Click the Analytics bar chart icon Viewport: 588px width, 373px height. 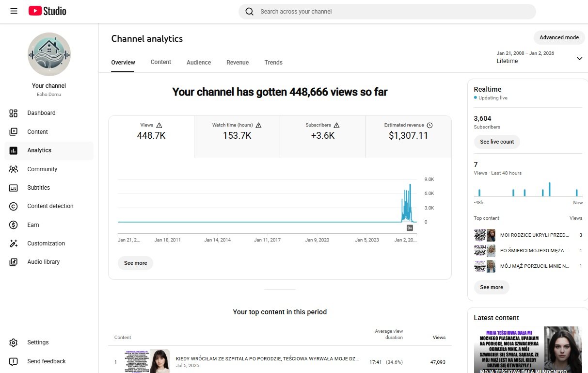pyautogui.click(x=14, y=150)
